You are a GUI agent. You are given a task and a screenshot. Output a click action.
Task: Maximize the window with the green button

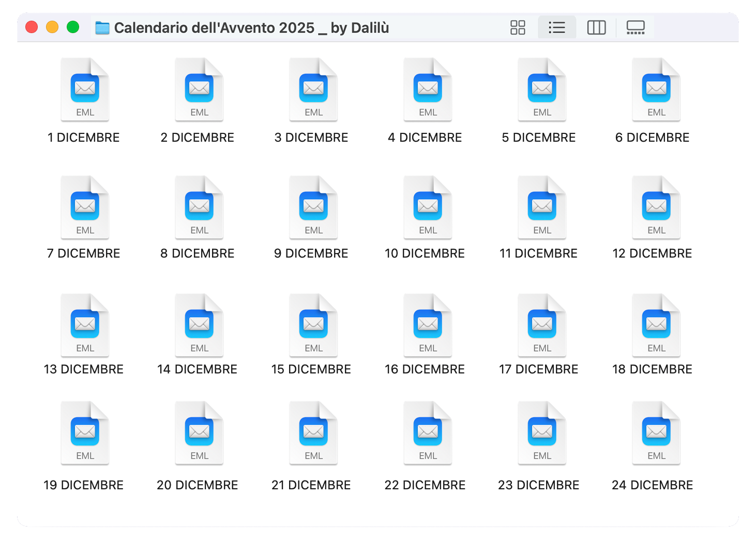click(73, 27)
